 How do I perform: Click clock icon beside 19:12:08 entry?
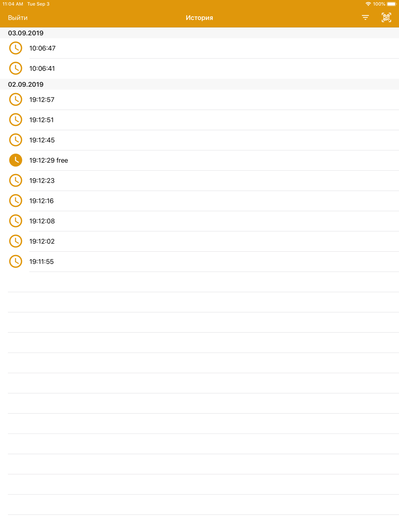coord(16,221)
